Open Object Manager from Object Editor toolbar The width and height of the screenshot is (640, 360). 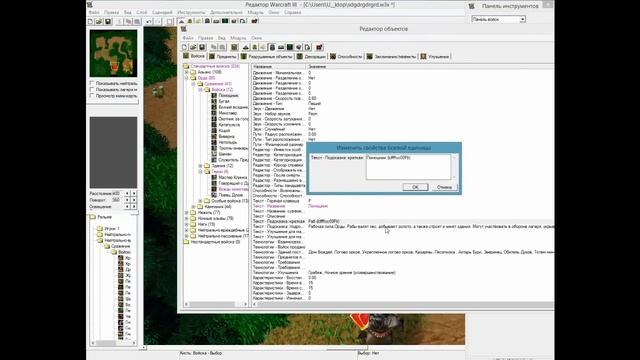click(298, 47)
